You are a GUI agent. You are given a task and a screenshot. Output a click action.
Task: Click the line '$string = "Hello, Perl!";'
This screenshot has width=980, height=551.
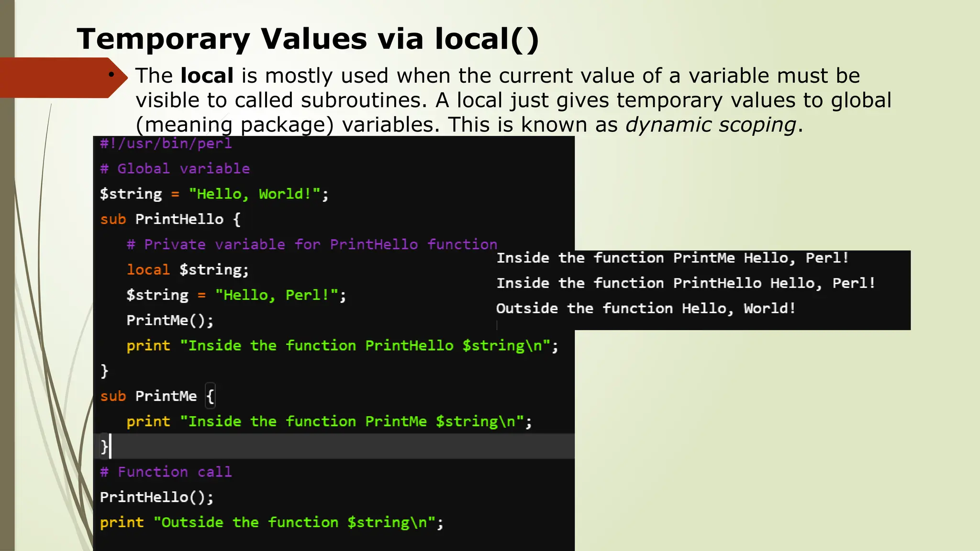point(236,295)
